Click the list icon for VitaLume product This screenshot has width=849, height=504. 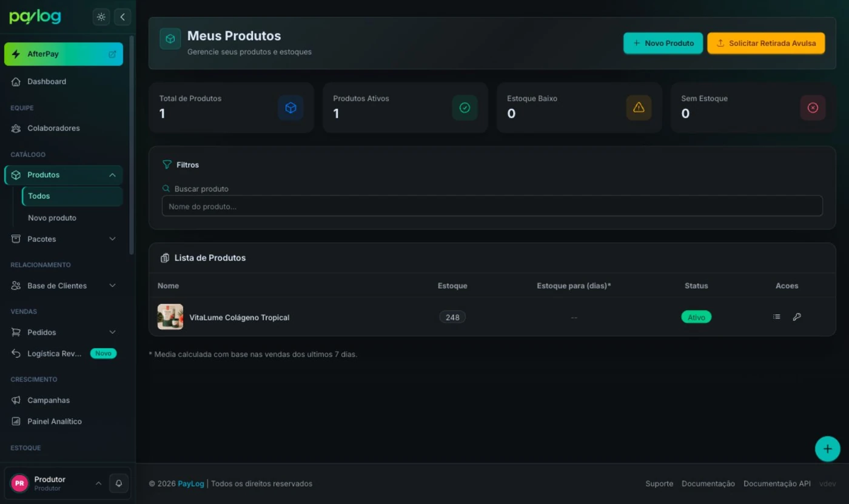pos(776,317)
